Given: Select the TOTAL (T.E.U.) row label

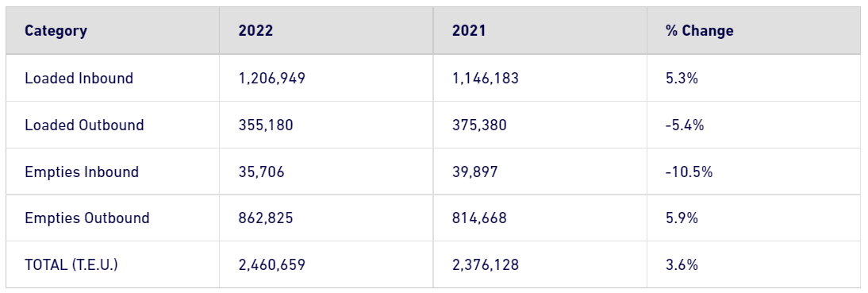Looking at the screenshot, I should [x=71, y=264].
